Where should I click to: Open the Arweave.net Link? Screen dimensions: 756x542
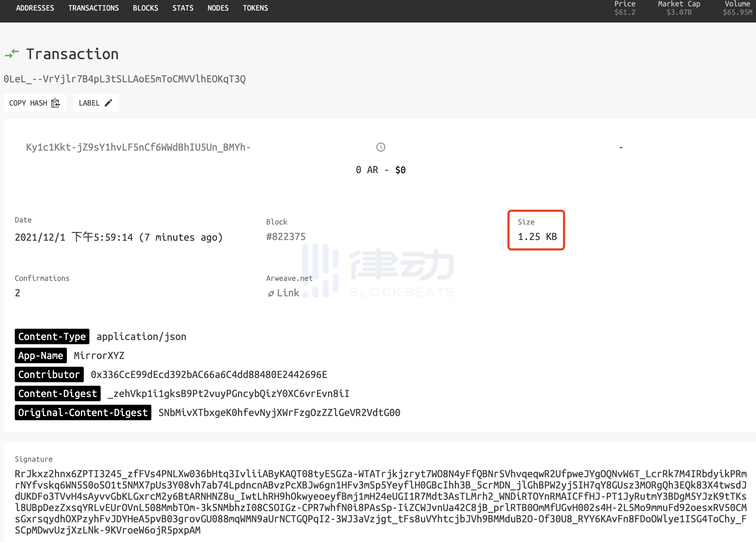288,293
